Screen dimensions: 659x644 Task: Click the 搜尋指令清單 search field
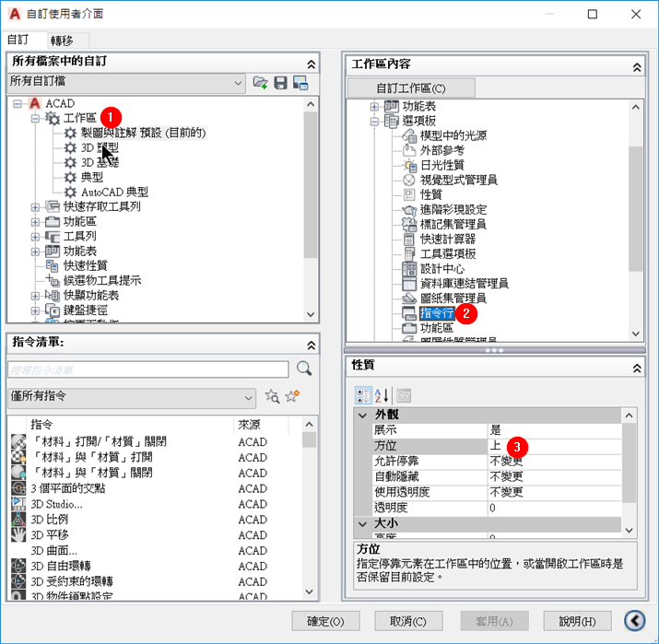point(148,369)
